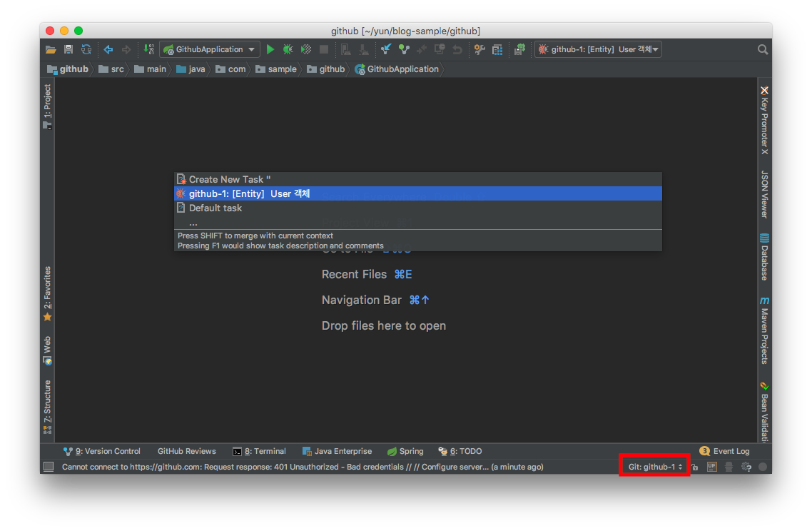This screenshot has width=812, height=531.
Task: Open the 1: Project tool window
Action: 47,107
